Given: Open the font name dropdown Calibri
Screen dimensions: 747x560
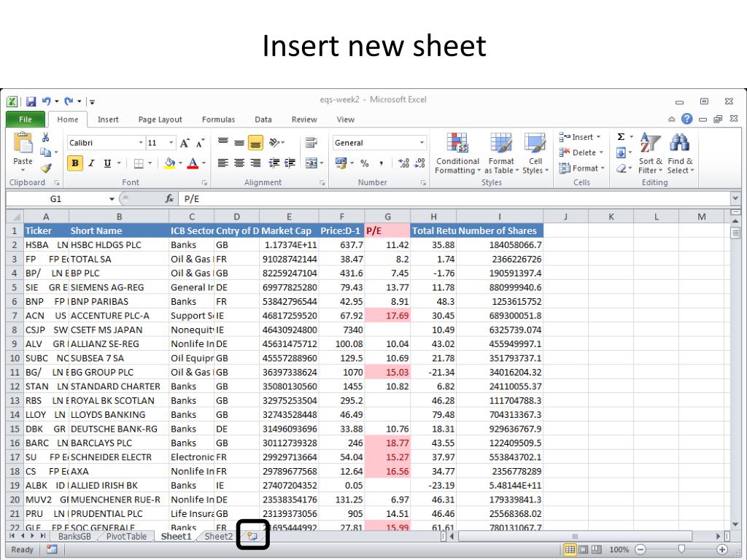Looking at the screenshot, I should pos(141,143).
